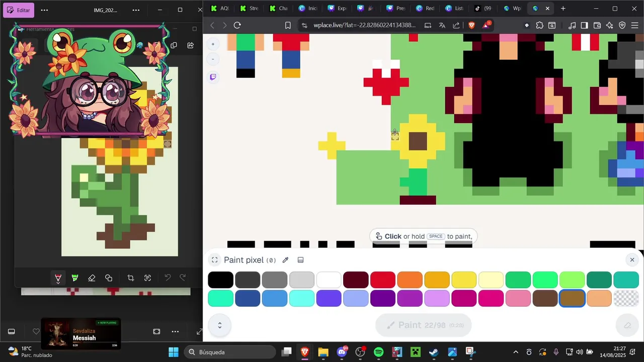
Task: Select the dark green color swatch
Action: tap(599, 280)
